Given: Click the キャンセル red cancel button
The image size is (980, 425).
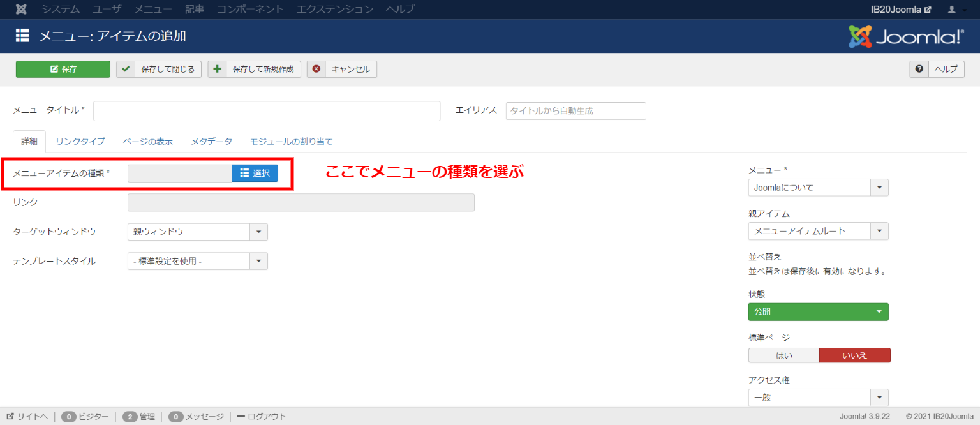Looking at the screenshot, I should pos(342,69).
